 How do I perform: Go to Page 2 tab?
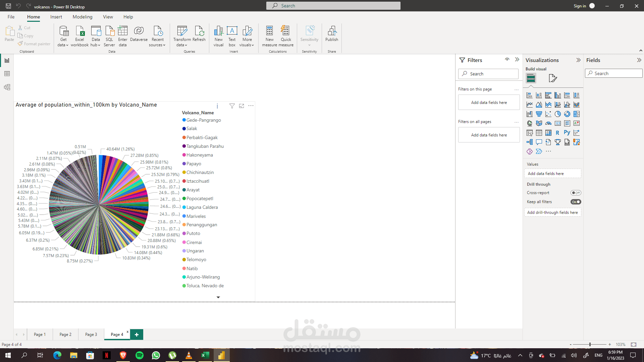pos(65,335)
